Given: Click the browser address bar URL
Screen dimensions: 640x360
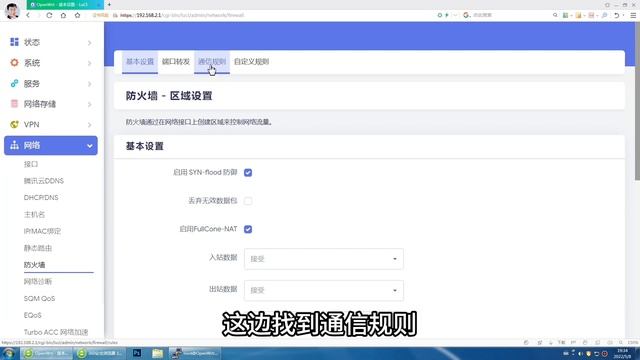Looking at the screenshot, I should coord(182,15).
